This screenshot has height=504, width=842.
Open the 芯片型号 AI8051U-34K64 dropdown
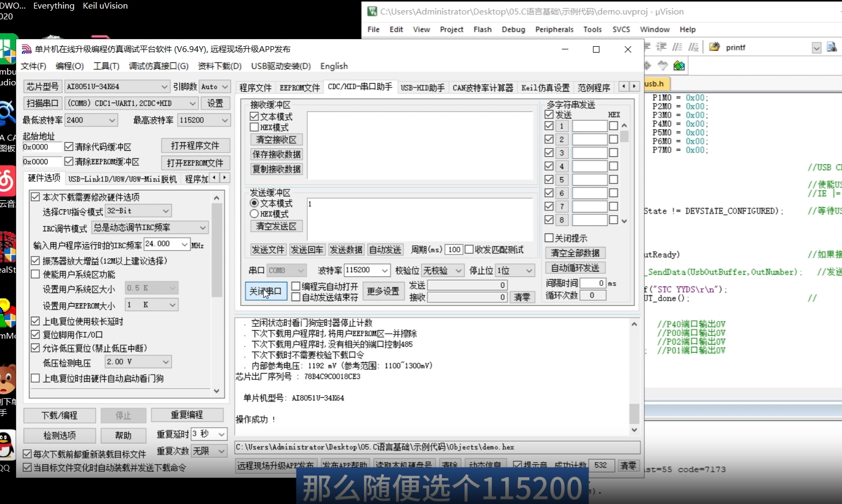pyautogui.click(x=118, y=86)
